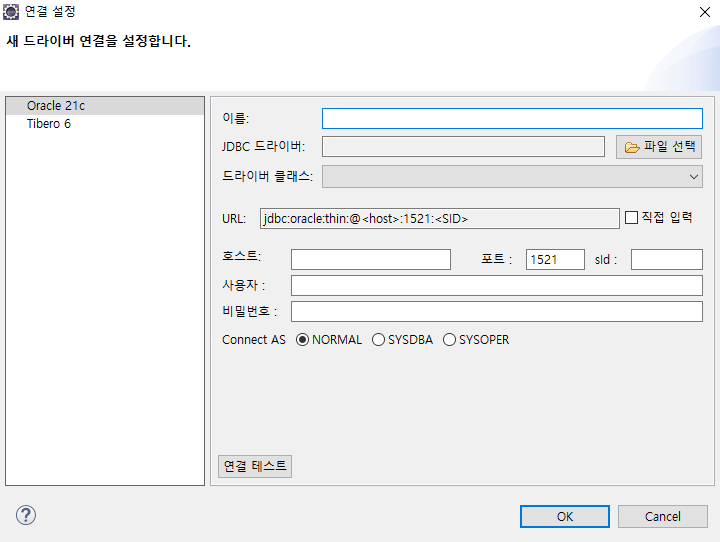Select Tibero 6 in the driver list
This screenshot has width=720, height=542.
pos(105,124)
